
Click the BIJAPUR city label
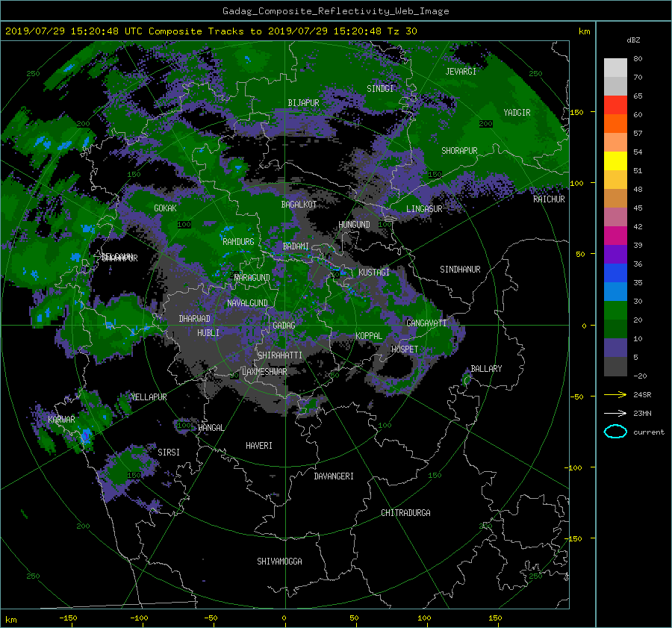tap(303, 103)
